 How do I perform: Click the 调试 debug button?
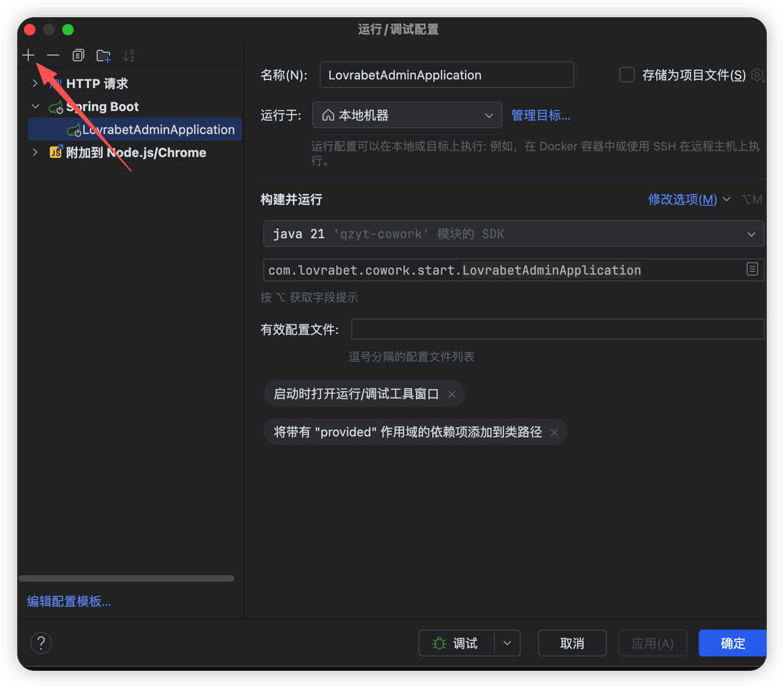point(456,643)
